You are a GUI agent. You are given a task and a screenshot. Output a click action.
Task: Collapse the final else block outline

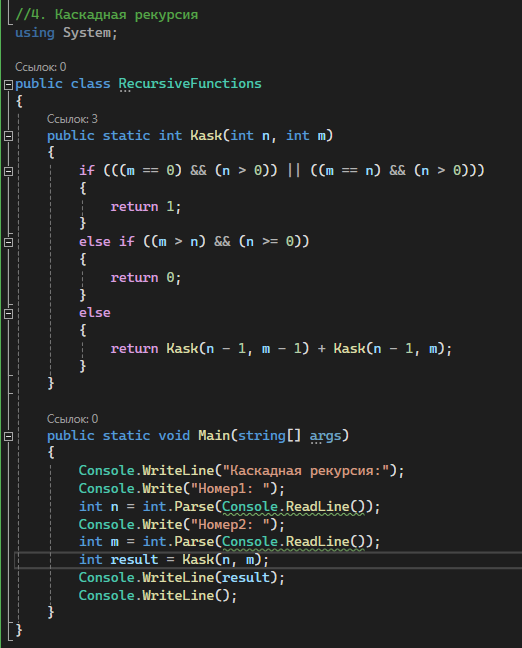[8, 314]
